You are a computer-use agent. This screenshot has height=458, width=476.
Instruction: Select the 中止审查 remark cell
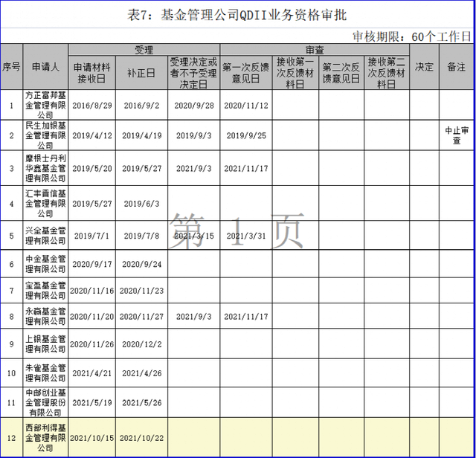coord(457,135)
